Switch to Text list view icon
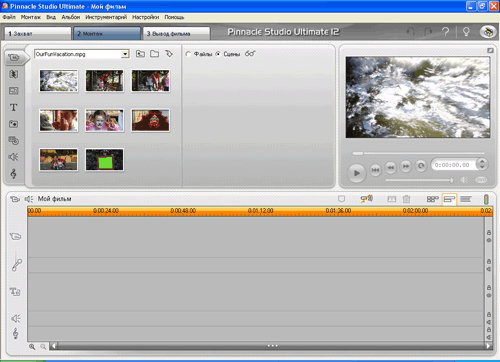The image size is (500, 362). (x=466, y=199)
